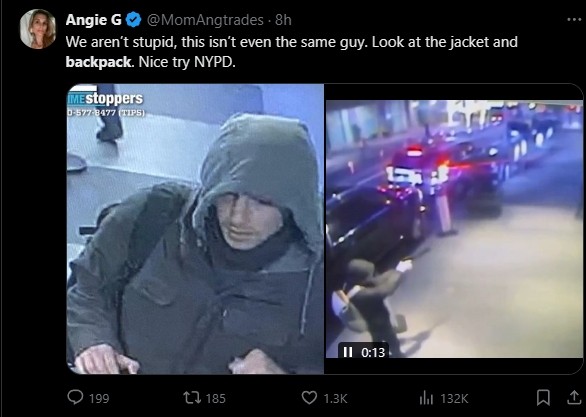This screenshot has width=586, height=417.
Task: Open the three-dot more options menu
Action: click(x=574, y=19)
